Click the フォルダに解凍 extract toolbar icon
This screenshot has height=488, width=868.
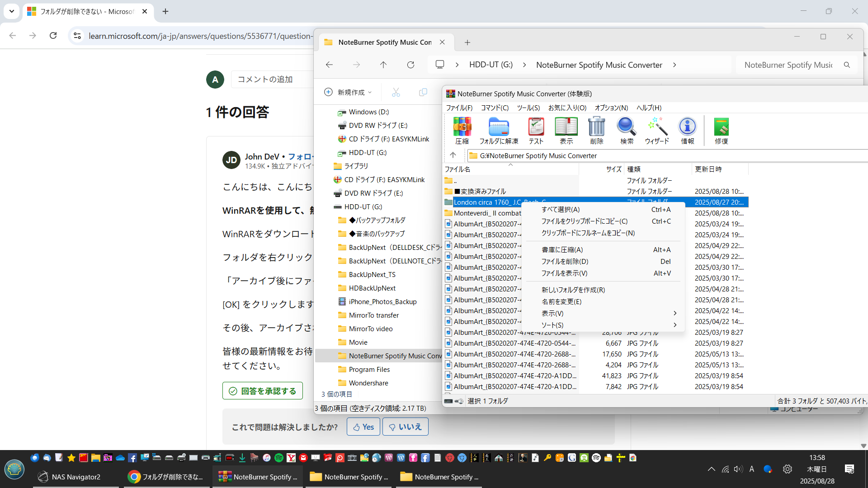click(499, 131)
